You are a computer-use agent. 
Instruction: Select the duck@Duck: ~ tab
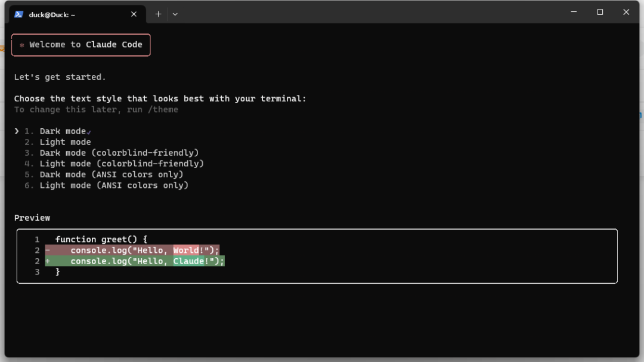point(72,14)
